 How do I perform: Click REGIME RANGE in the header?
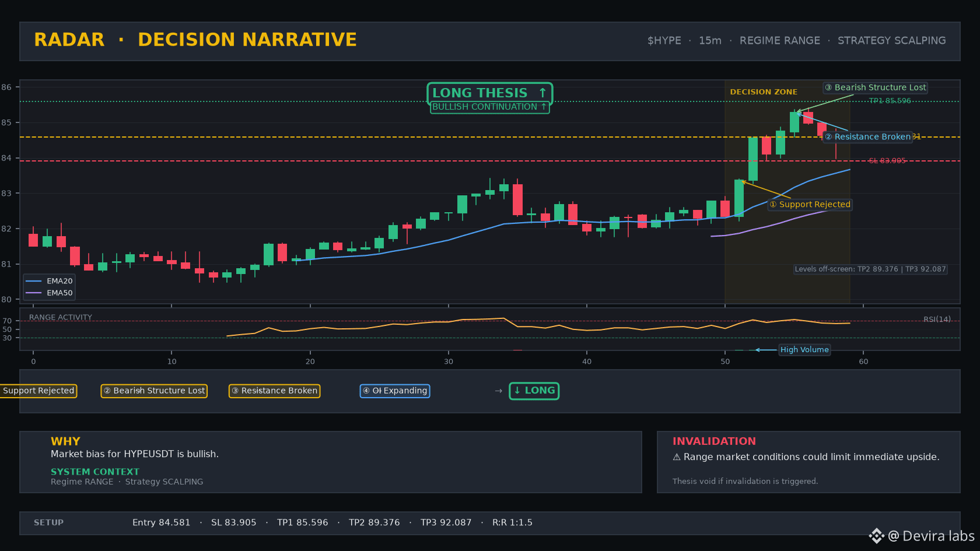point(780,41)
